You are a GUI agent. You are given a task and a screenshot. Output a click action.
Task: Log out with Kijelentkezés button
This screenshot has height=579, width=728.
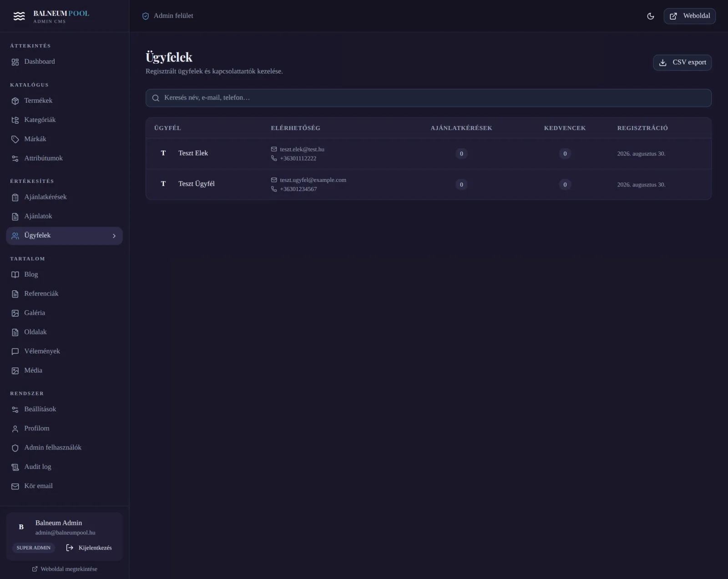(89, 548)
